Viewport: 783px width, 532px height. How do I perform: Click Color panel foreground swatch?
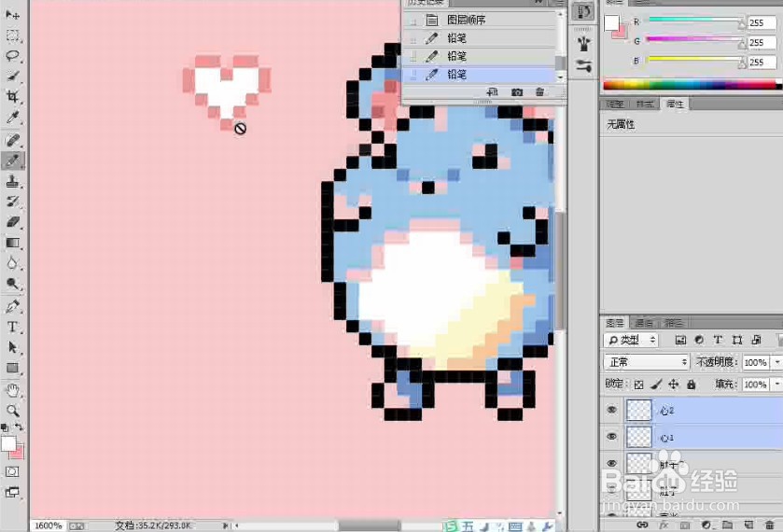pyautogui.click(x=611, y=22)
